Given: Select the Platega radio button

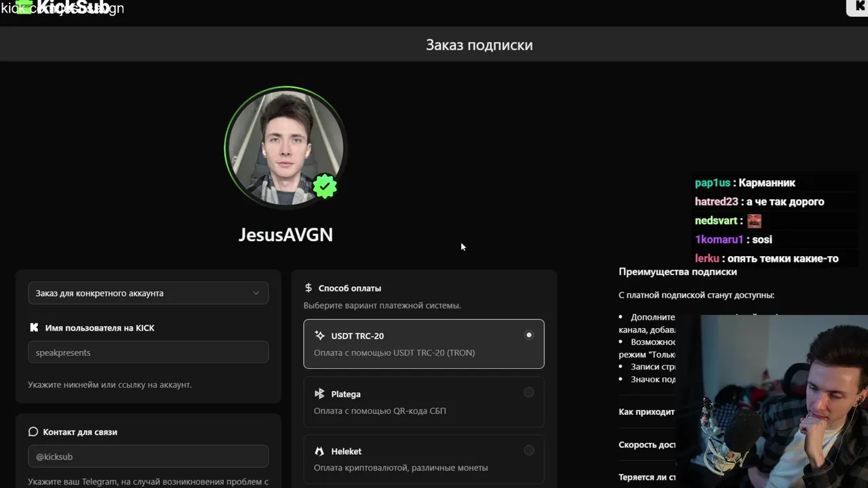Looking at the screenshot, I should click(x=529, y=392).
